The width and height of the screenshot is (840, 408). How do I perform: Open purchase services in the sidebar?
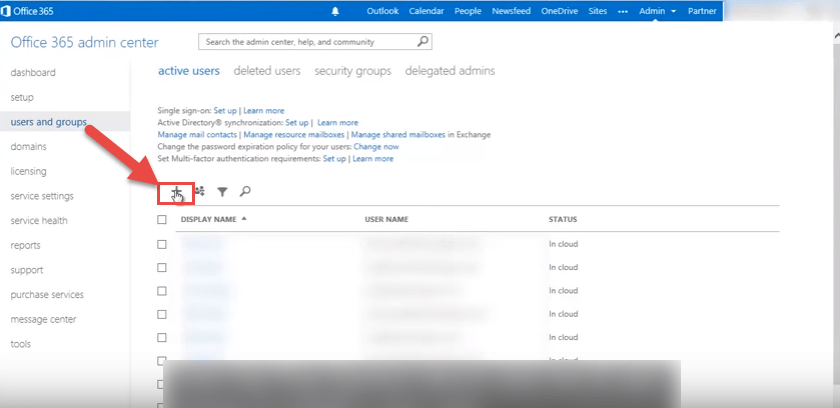tap(47, 294)
